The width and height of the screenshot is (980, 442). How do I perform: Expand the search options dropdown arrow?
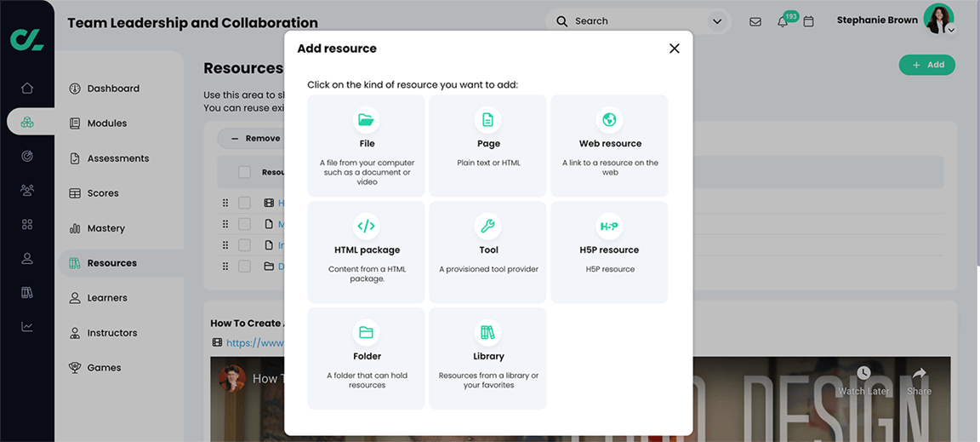716,22
